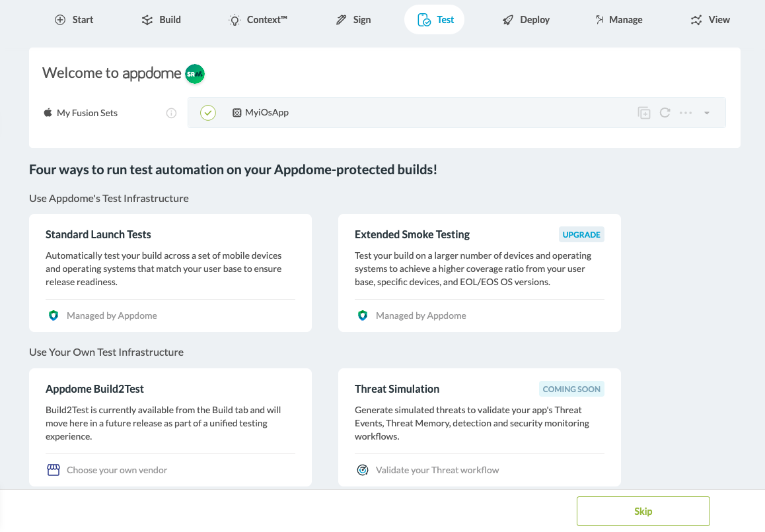Click the green SRM badge next to Welcome
The height and width of the screenshot is (532, 765).
point(195,74)
